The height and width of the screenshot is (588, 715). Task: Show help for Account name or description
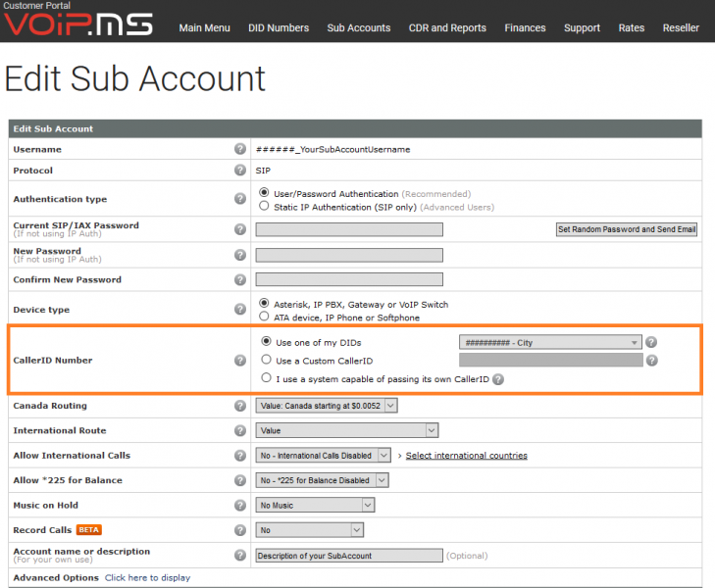(240, 556)
